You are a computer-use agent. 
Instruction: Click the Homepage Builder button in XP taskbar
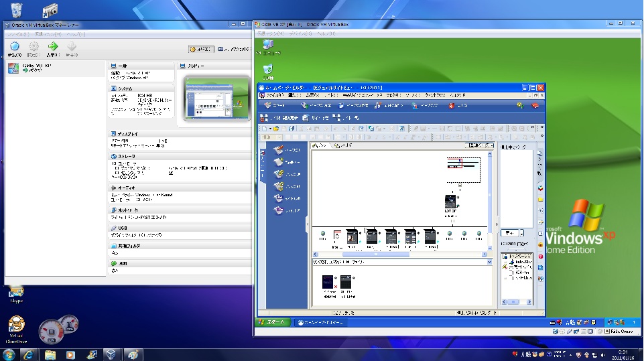click(x=321, y=322)
